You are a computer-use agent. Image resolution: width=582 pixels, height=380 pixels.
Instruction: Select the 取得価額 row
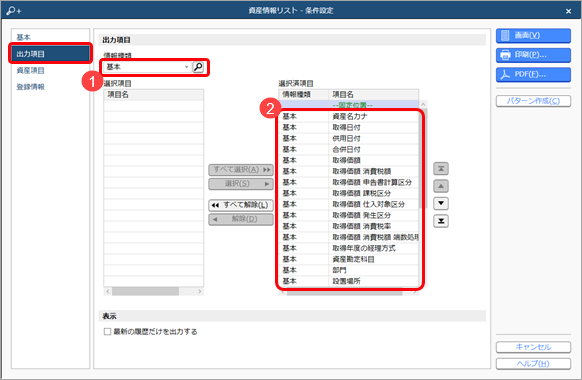click(349, 160)
